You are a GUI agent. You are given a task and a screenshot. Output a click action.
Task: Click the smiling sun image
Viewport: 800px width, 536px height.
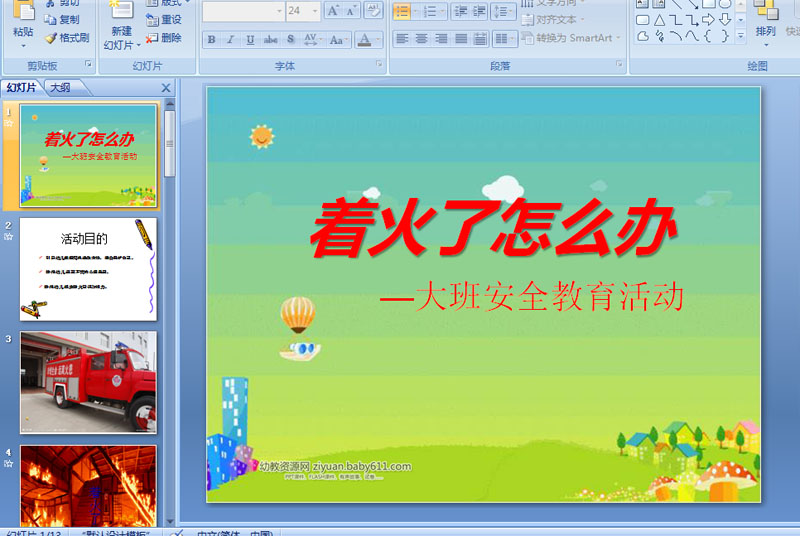coord(262,137)
